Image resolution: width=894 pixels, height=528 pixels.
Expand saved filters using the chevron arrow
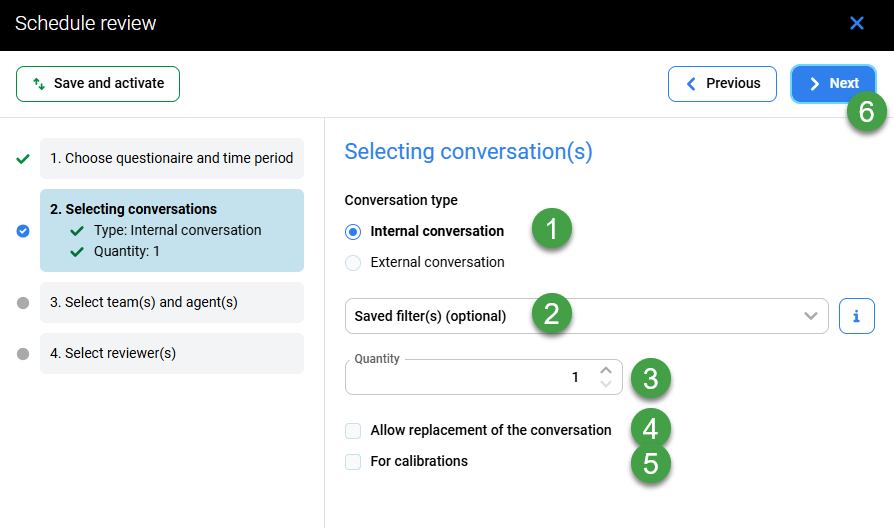(x=811, y=316)
